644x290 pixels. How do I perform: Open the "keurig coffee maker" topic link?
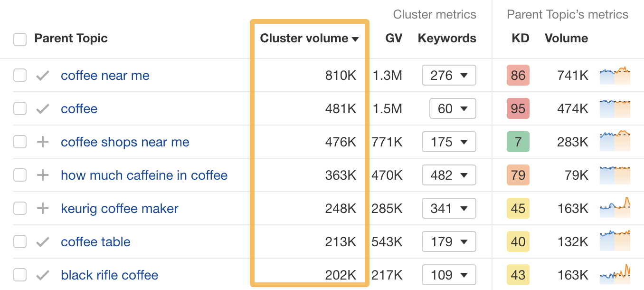119,208
